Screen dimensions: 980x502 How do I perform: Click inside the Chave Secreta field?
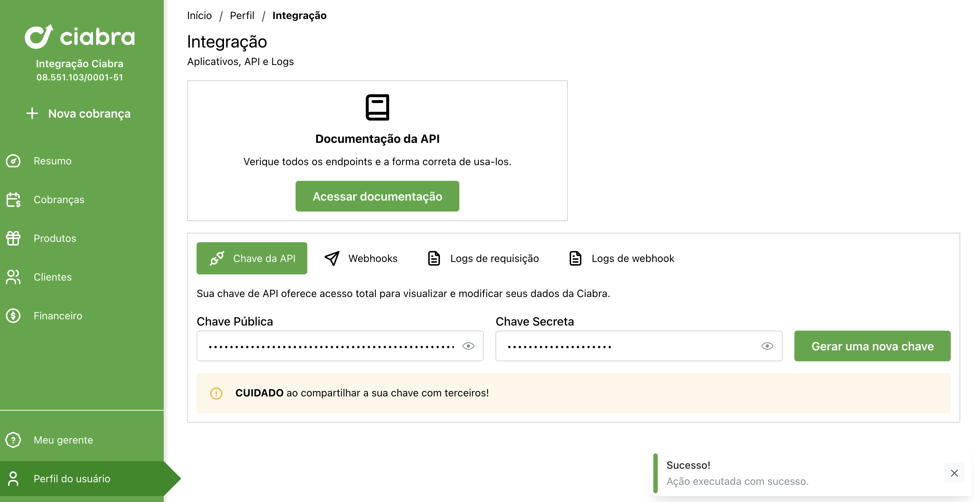point(639,346)
